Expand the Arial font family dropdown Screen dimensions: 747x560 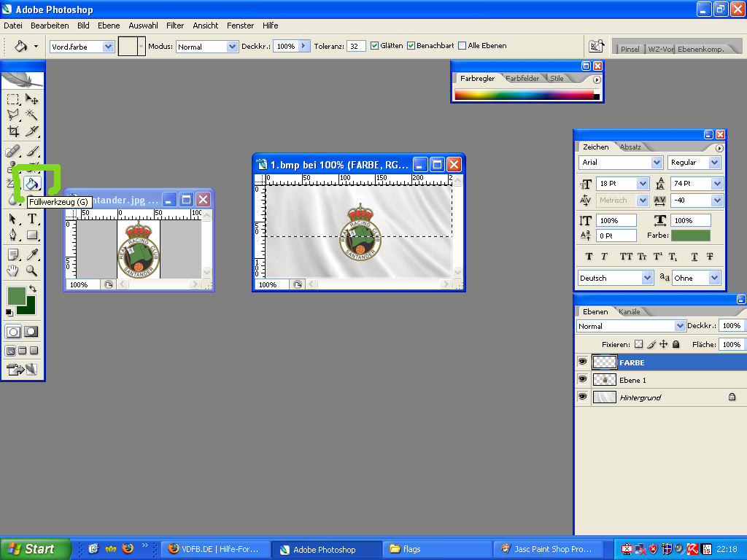point(621,163)
